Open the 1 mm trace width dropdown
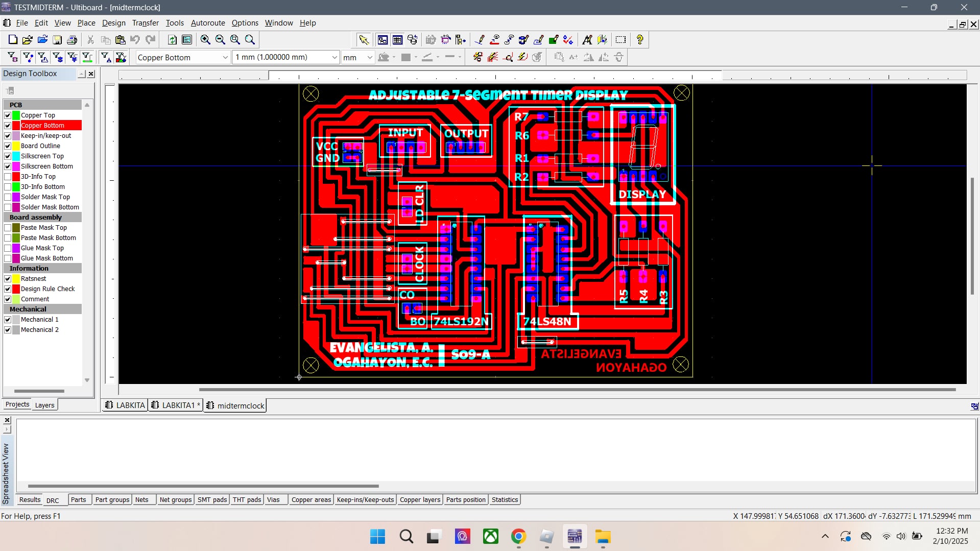The width and height of the screenshot is (980, 551). click(x=334, y=58)
